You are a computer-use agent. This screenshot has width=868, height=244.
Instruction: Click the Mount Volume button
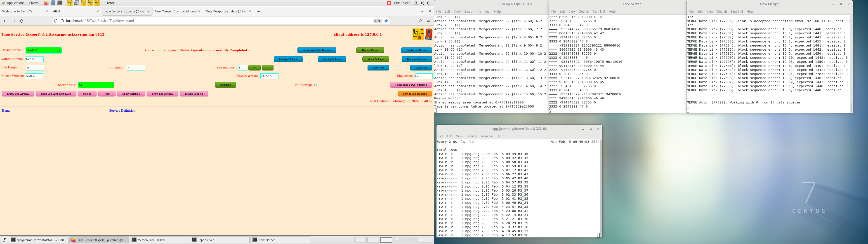click(375, 59)
